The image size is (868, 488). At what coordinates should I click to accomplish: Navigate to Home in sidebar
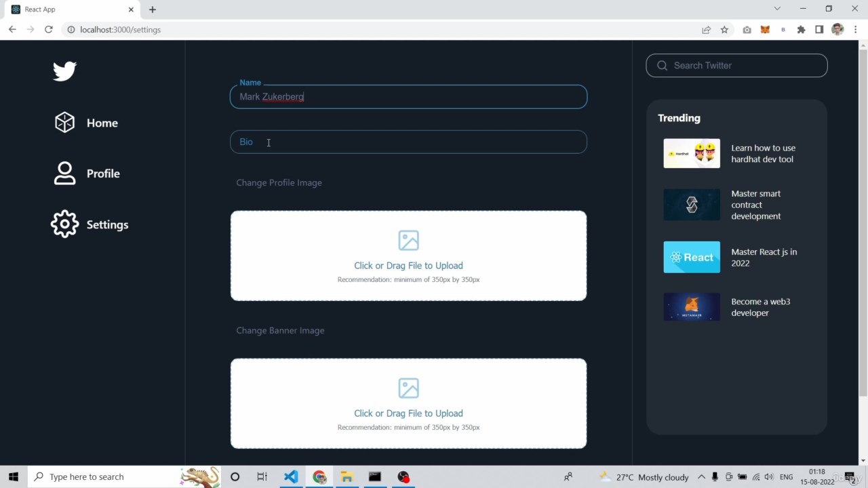(102, 123)
